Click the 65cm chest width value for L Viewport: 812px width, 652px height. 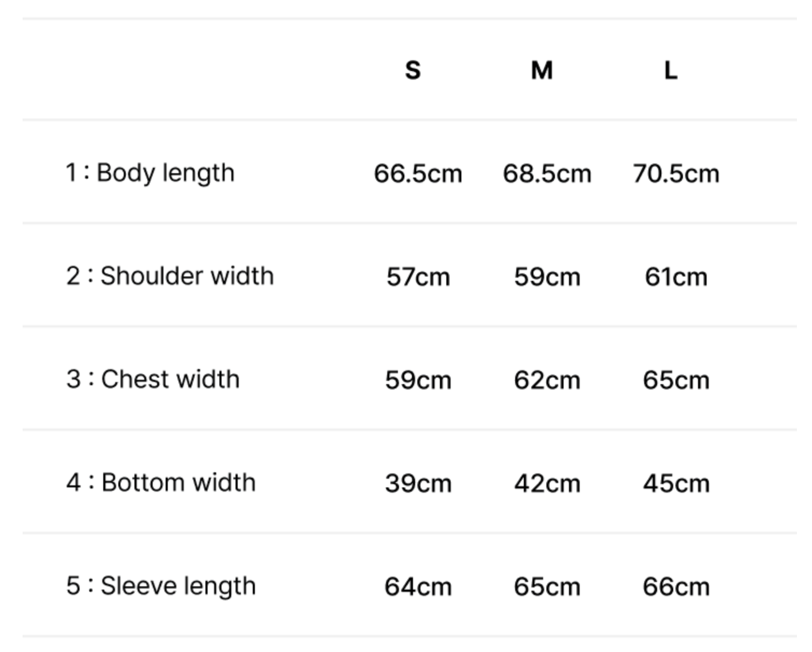click(676, 380)
